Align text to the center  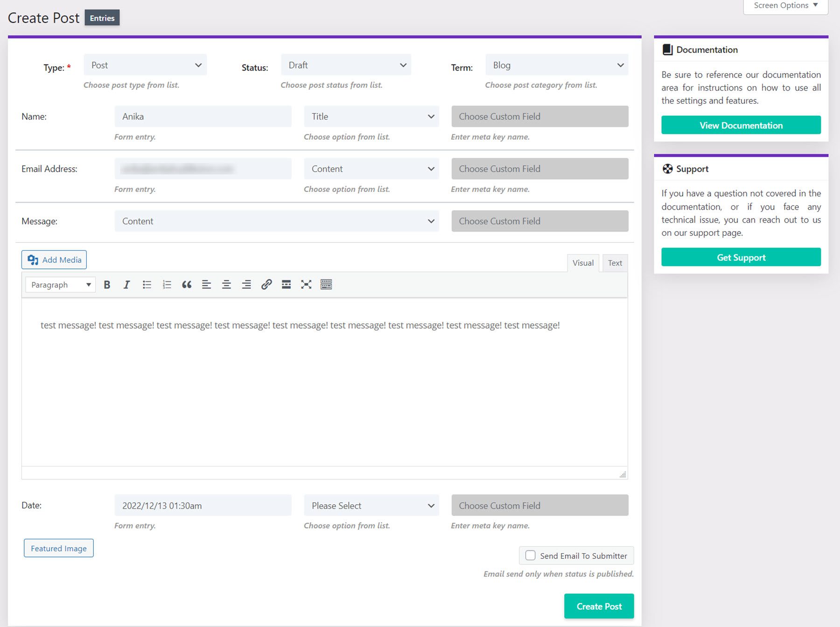click(x=226, y=284)
